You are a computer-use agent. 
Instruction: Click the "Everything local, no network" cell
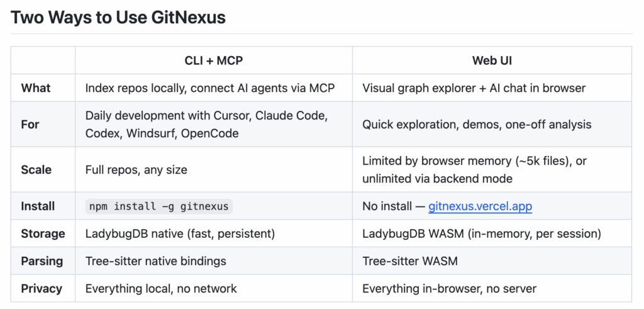pyautogui.click(x=161, y=288)
